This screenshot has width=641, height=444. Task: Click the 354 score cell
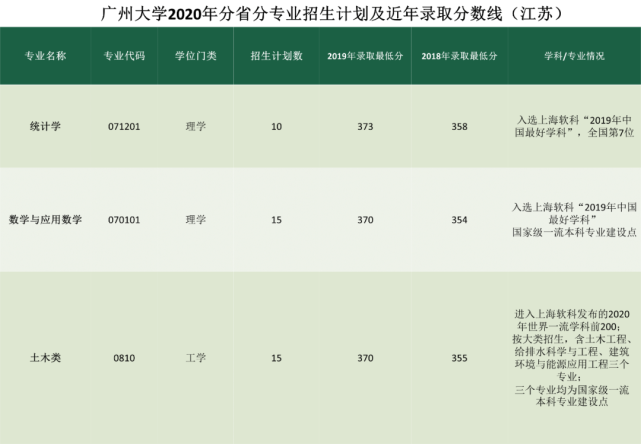coord(459,220)
